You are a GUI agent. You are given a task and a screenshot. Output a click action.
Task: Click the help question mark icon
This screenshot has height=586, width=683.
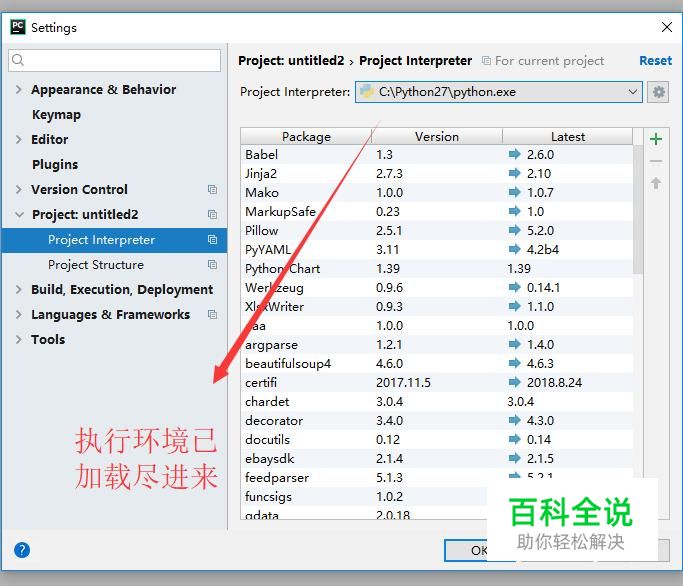point(22,550)
